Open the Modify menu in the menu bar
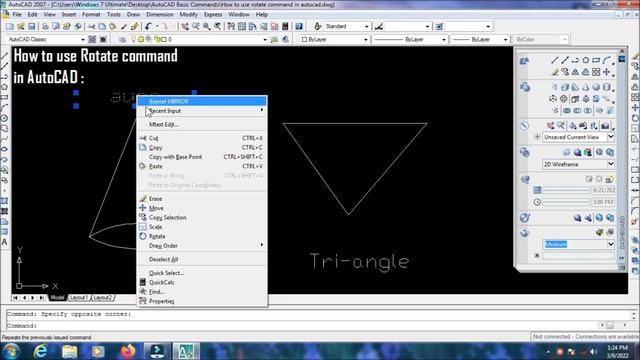Screen dimensions: 640x360 pyautogui.click(x=189, y=14)
